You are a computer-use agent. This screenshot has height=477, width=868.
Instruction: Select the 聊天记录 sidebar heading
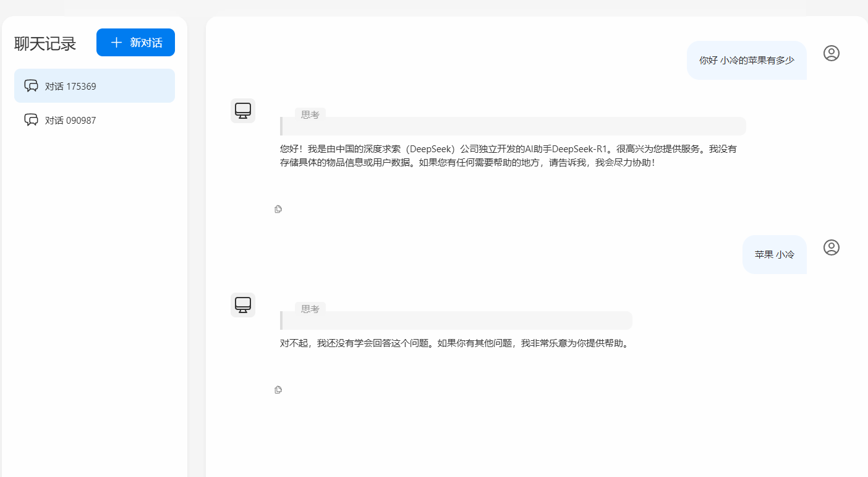(45, 44)
